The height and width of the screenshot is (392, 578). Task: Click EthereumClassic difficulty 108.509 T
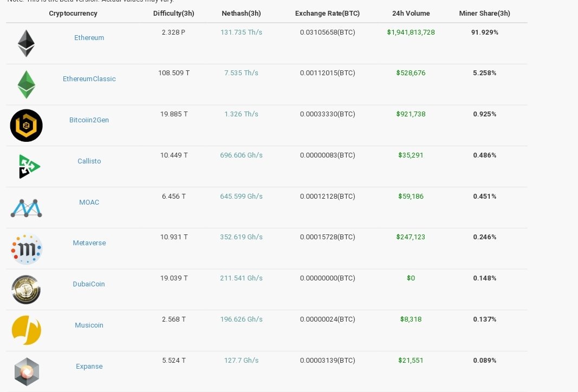174,73
